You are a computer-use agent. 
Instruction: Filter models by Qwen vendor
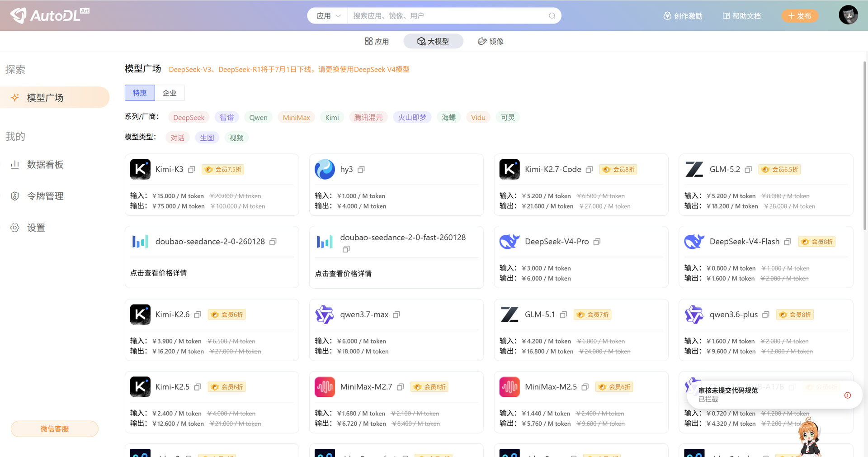[258, 118]
